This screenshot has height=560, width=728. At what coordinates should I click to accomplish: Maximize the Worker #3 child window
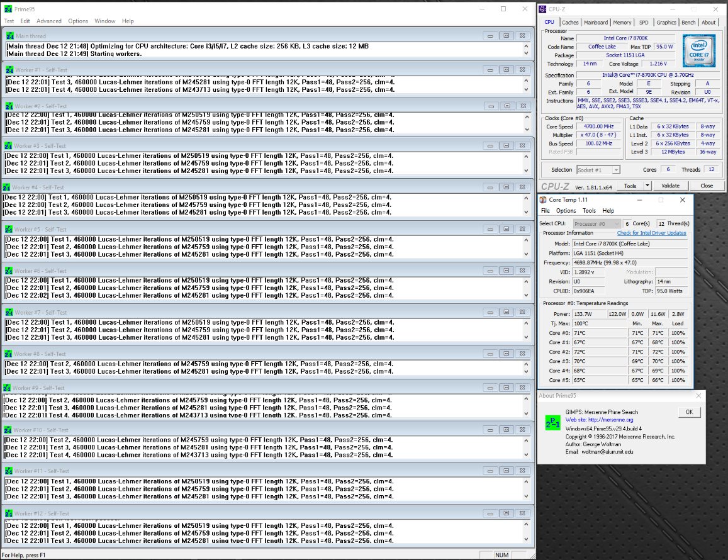click(506, 145)
